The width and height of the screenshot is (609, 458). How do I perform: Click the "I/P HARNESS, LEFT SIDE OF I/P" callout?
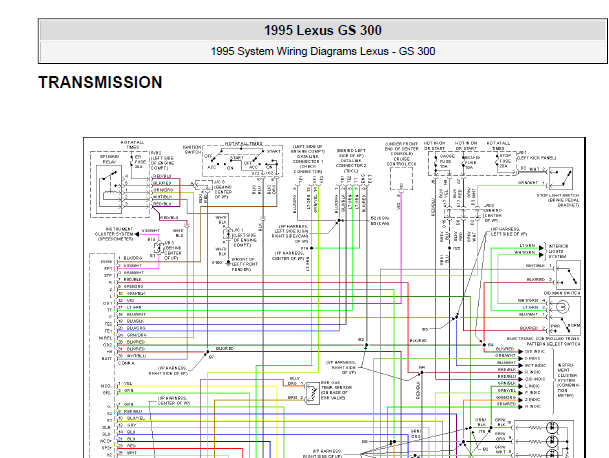coord(509,232)
